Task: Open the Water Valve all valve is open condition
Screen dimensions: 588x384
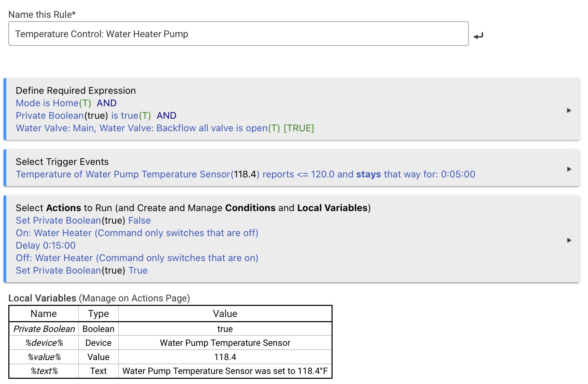Action: pos(148,128)
